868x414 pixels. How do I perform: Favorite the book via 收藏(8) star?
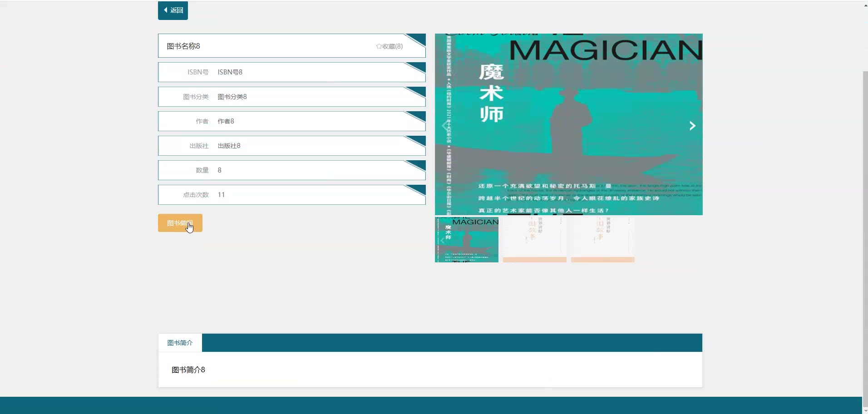pos(389,46)
